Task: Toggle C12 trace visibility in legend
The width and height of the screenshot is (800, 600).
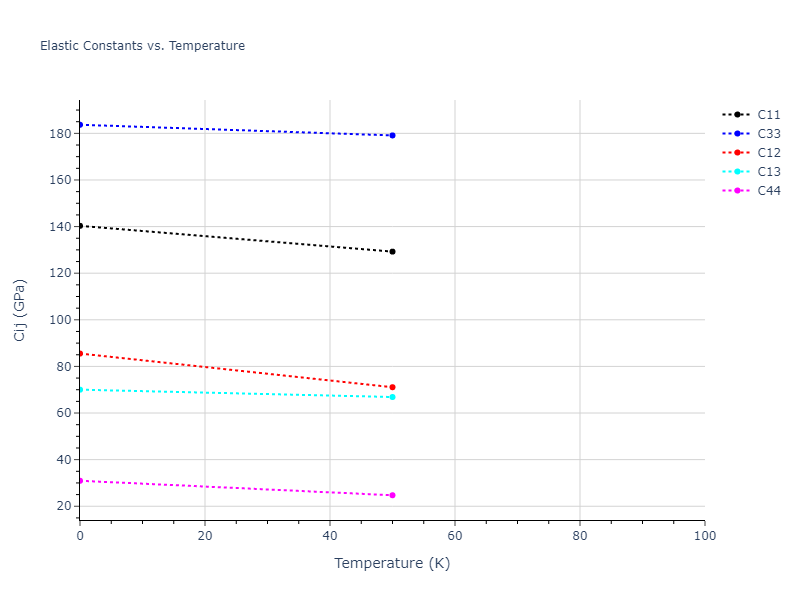Action: [768, 153]
